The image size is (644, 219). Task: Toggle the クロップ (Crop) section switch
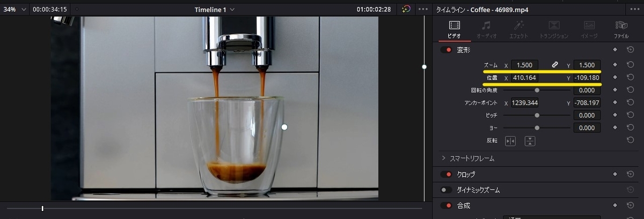click(446, 175)
